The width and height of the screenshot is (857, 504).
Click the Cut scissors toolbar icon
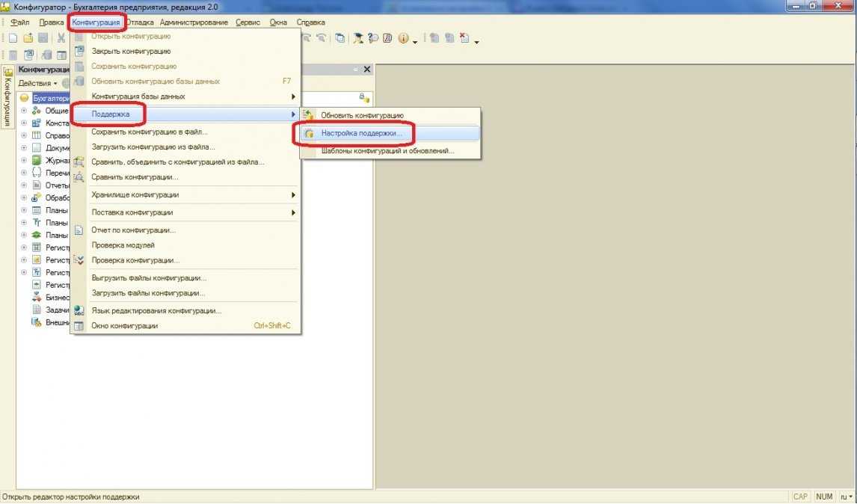click(61, 38)
